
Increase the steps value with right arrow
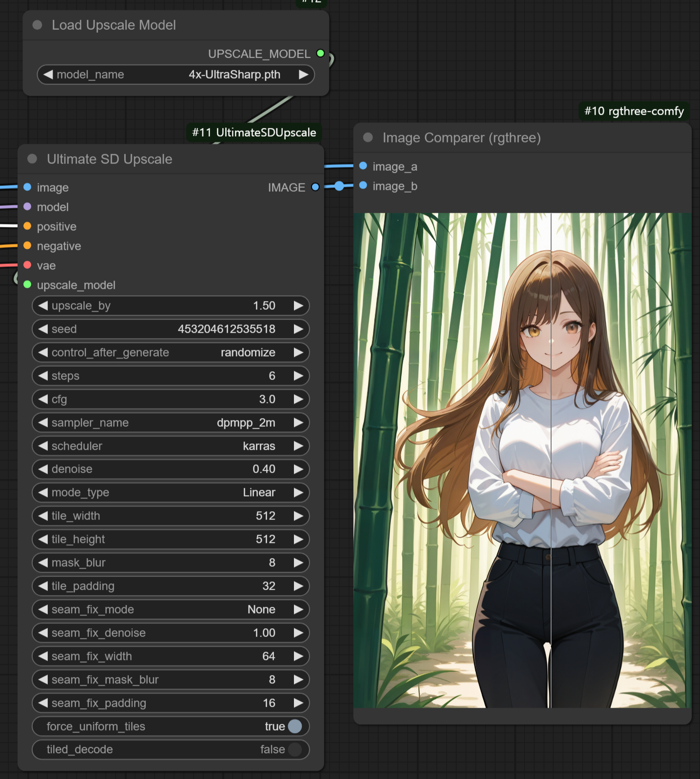[298, 376]
